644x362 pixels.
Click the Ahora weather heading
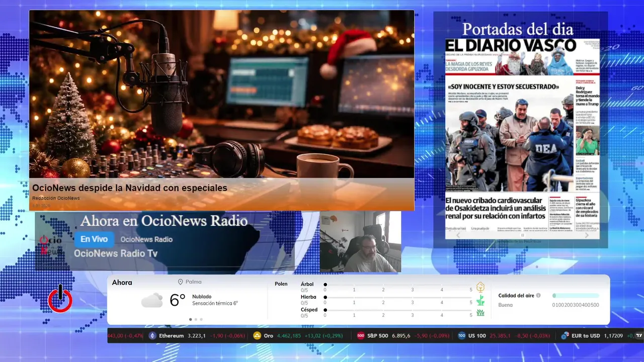122,283
